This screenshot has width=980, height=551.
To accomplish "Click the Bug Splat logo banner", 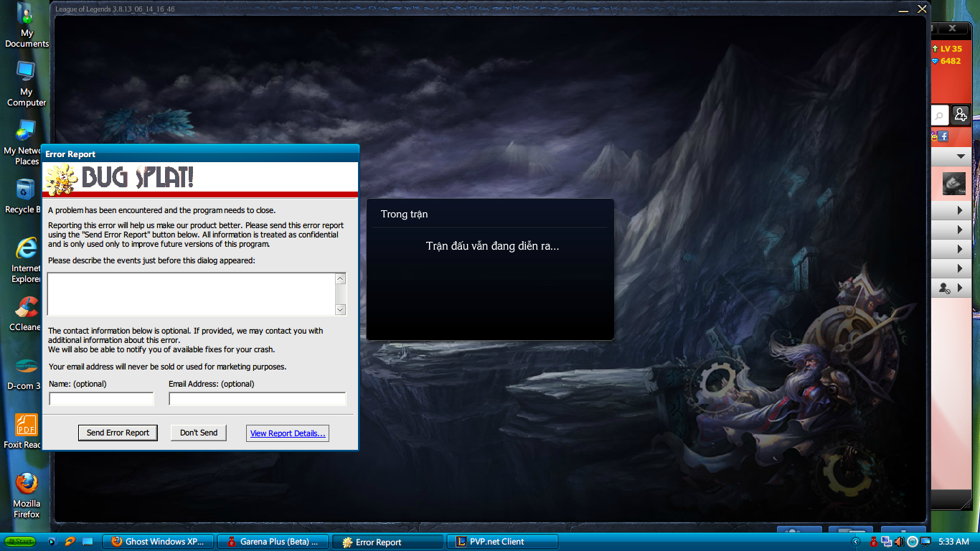I will tap(200, 179).
